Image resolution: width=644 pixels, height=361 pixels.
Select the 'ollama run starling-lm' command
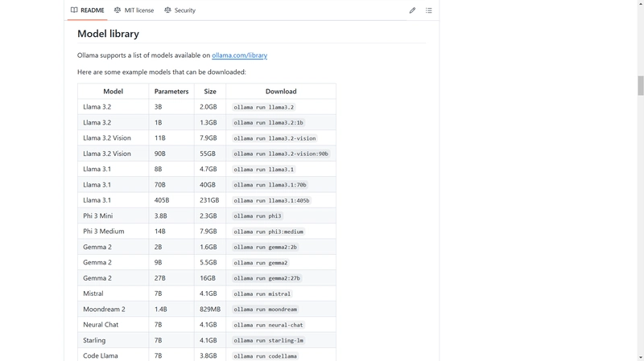[269, 341]
